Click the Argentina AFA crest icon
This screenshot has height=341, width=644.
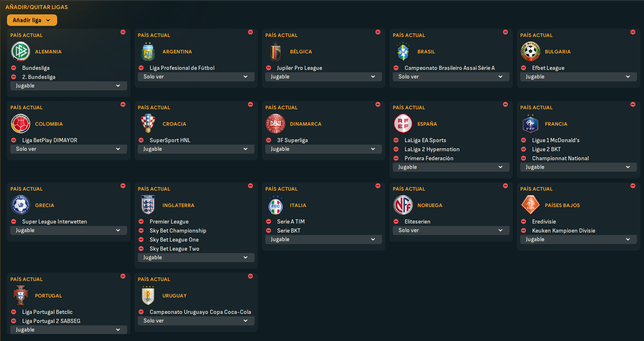coord(148,52)
